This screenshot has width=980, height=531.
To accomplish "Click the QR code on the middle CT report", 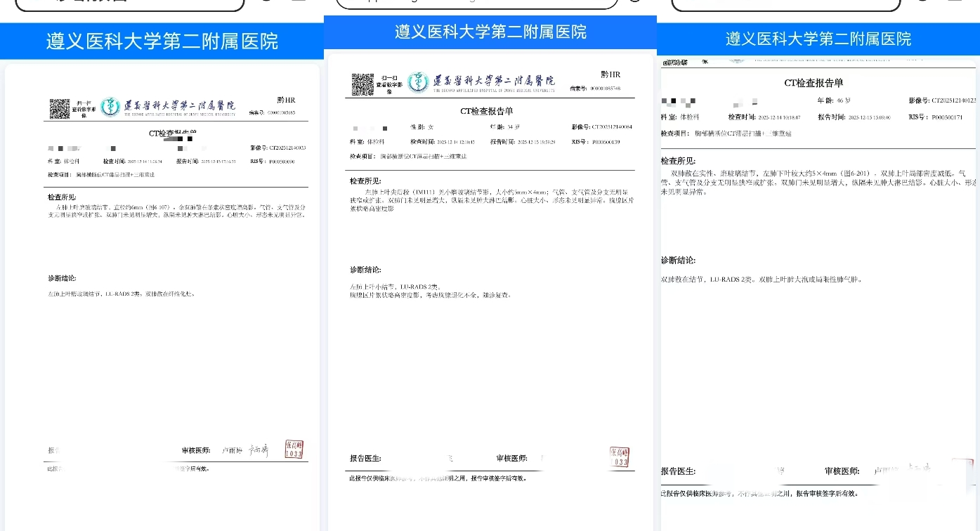I will pyautogui.click(x=362, y=84).
